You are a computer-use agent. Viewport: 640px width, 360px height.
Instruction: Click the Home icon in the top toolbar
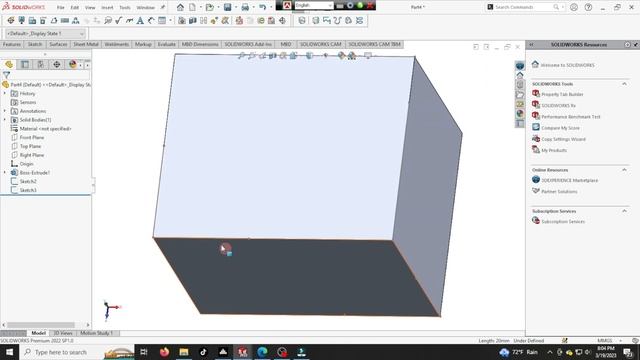coord(180,7)
